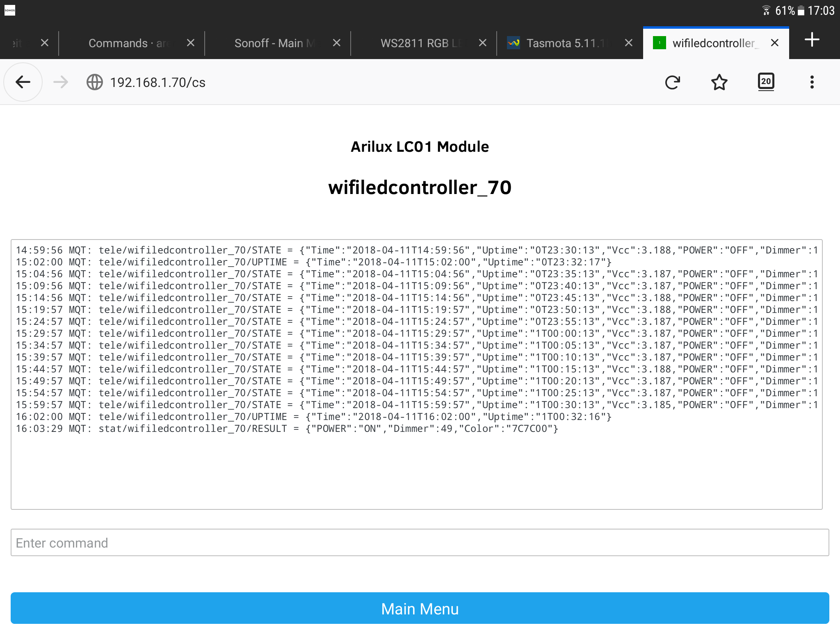Click the Main Menu button
This screenshot has width=840, height=630.
[x=419, y=607]
